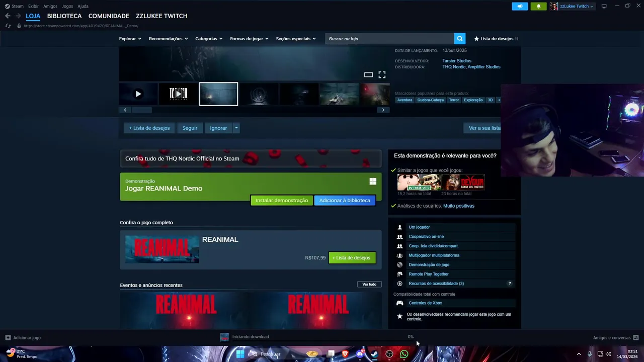Viewport: 644px width, 362px height.
Task: Open Steam taskbar icon
Action: [x=374, y=354]
